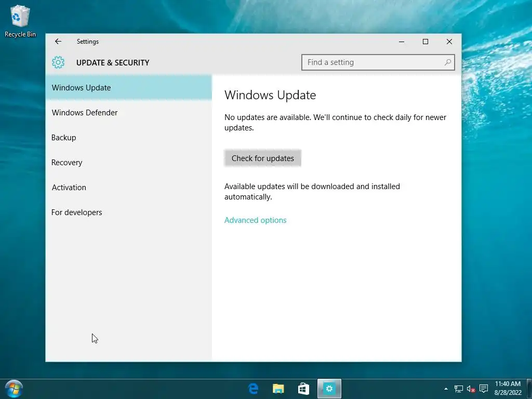
Task: Click the 'Available updates will be downloaded' text
Action: tap(312, 192)
